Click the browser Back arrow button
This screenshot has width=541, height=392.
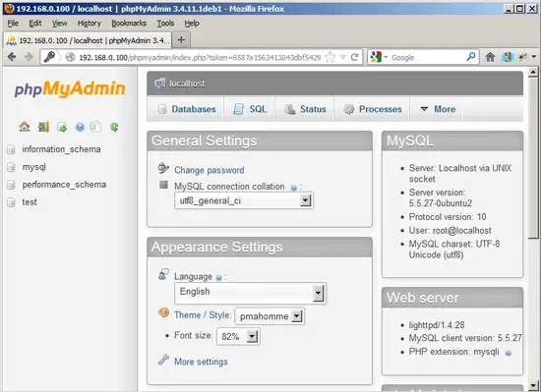click(x=12, y=57)
